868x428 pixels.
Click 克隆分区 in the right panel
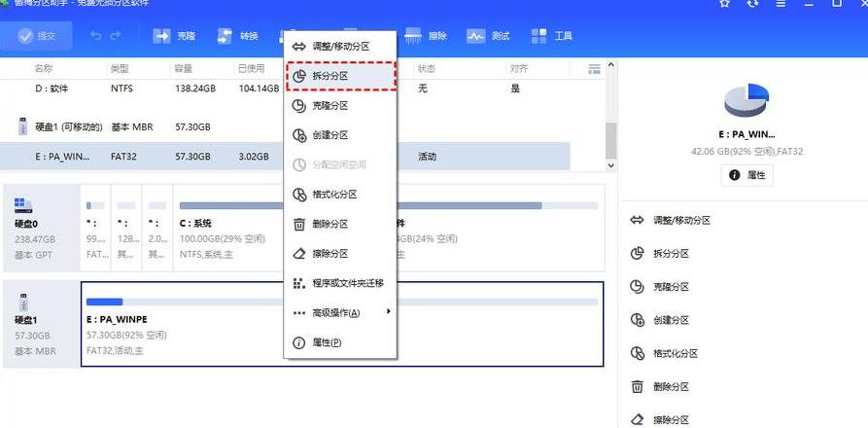[660, 287]
